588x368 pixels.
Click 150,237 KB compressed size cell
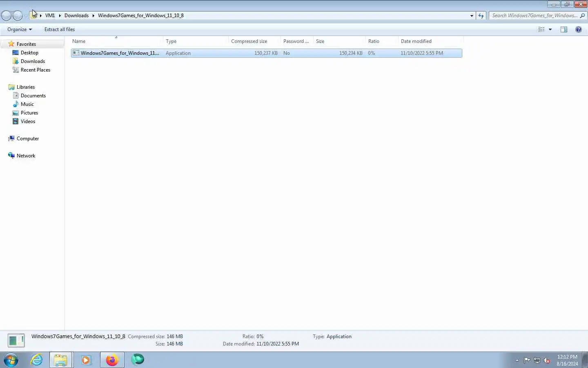[266, 53]
